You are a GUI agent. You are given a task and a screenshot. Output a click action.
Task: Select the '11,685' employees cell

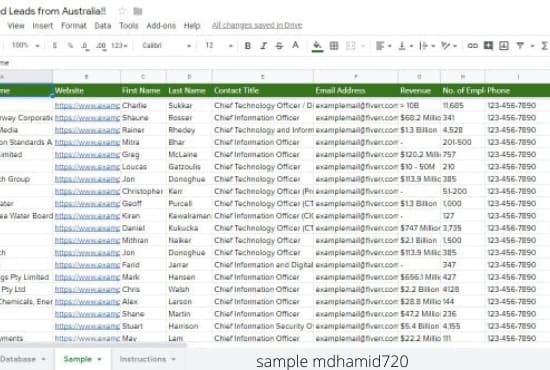tap(463, 105)
